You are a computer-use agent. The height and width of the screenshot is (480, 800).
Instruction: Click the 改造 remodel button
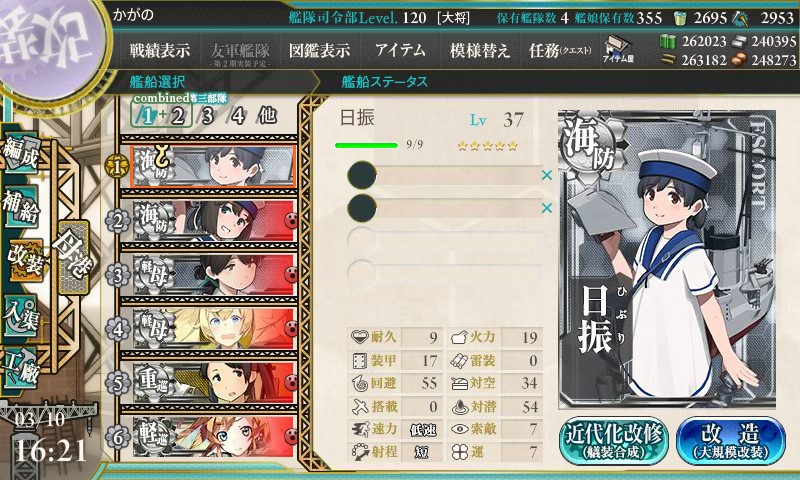[x=731, y=441]
